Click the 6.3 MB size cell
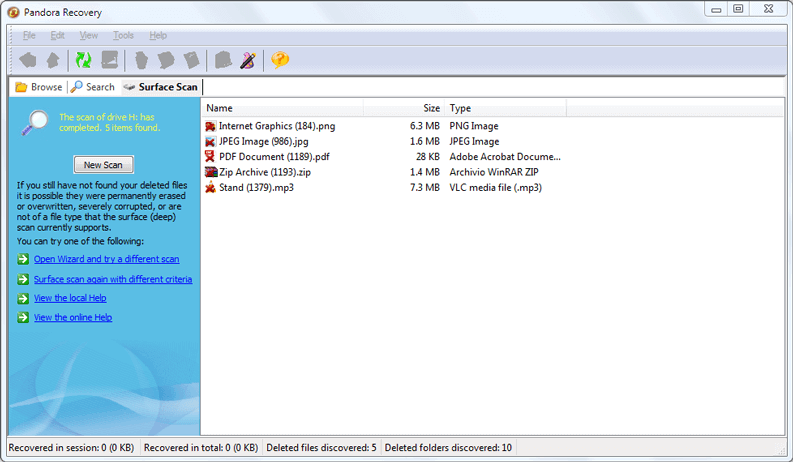The image size is (793, 462). pyautogui.click(x=424, y=126)
